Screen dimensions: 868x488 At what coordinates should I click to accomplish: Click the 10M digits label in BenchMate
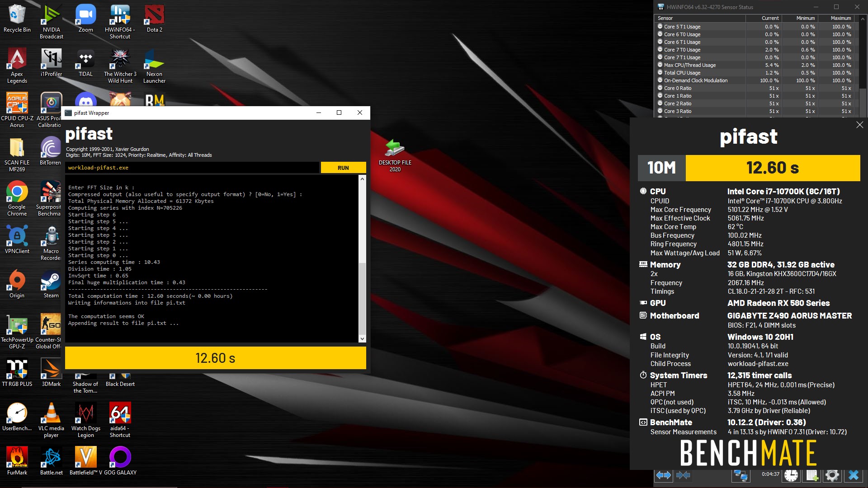[662, 168]
